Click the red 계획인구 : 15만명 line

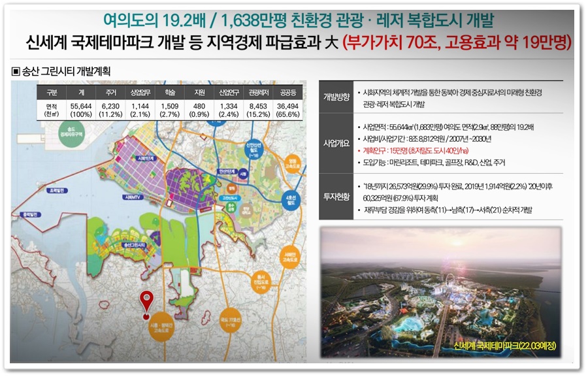[416, 151]
